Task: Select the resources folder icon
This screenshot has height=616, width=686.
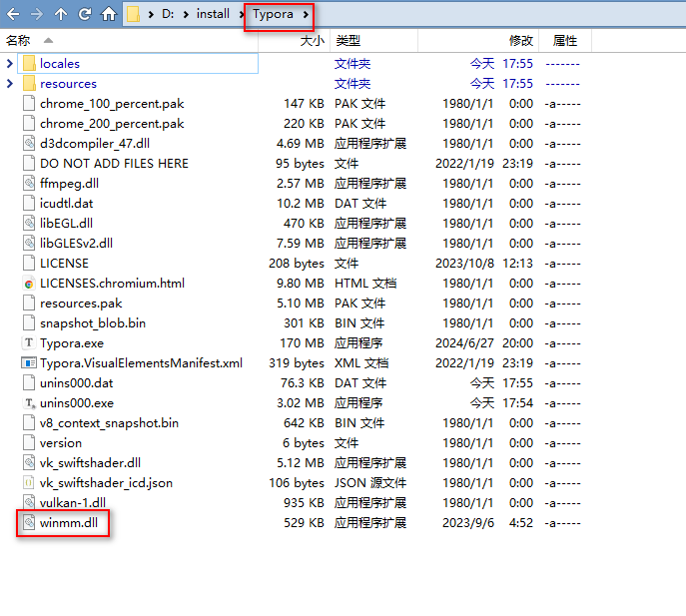Action: (29, 83)
